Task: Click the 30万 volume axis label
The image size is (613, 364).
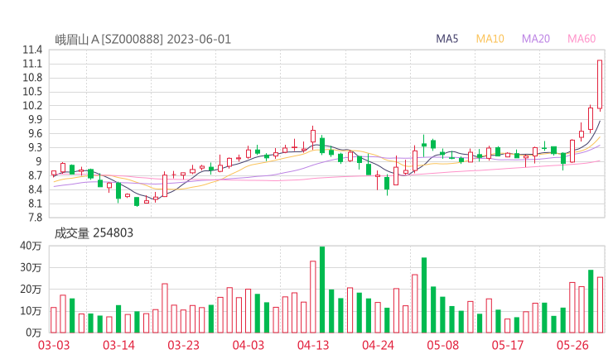Action: [31, 268]
